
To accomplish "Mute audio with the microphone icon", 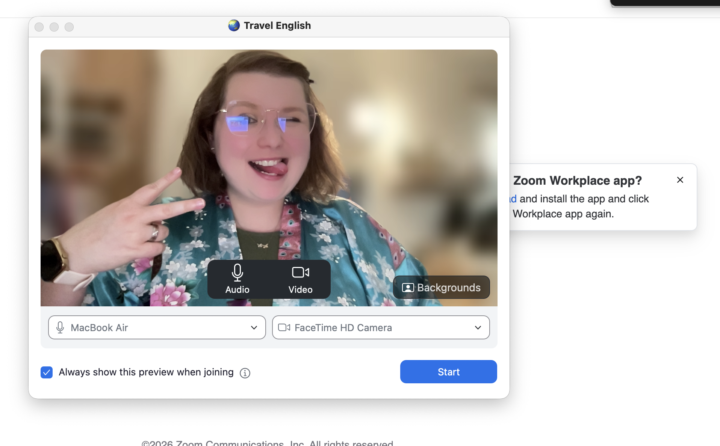I will 237,279.
